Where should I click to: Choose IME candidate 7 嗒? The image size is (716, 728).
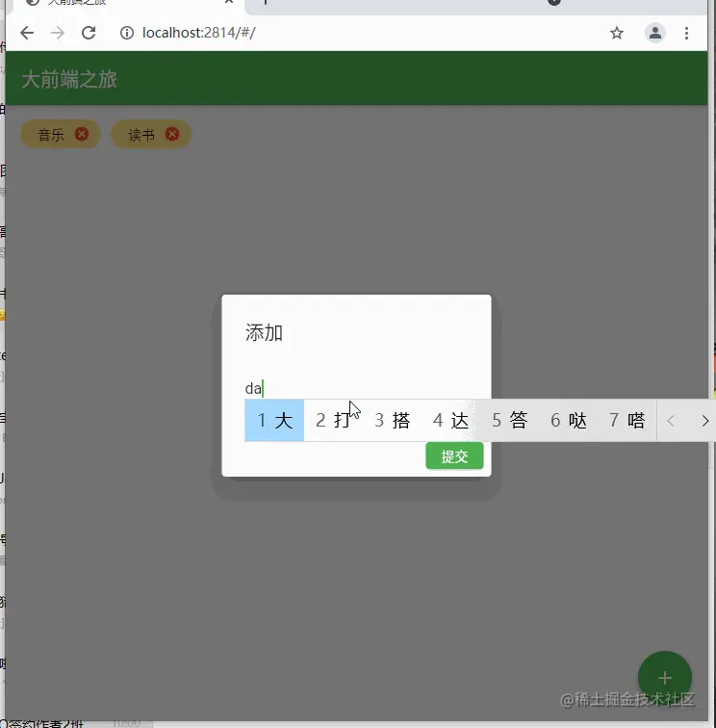(x=626, y=420)
